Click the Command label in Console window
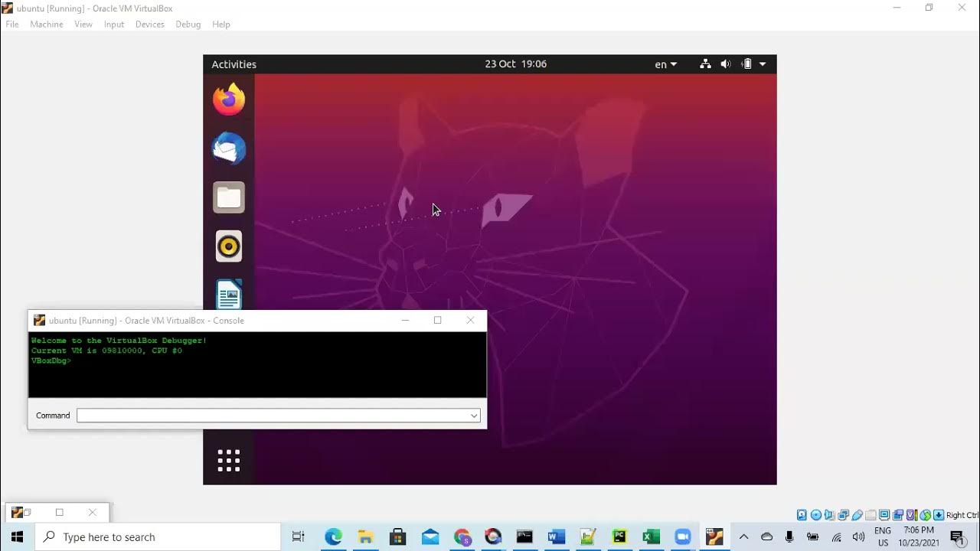This screenshot has height=551, width=980. coord(53,416)
